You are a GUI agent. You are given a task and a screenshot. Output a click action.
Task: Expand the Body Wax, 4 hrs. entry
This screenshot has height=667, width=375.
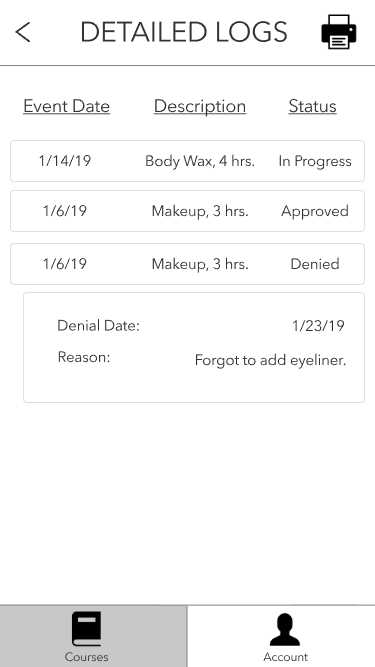[x=188, y=161]
